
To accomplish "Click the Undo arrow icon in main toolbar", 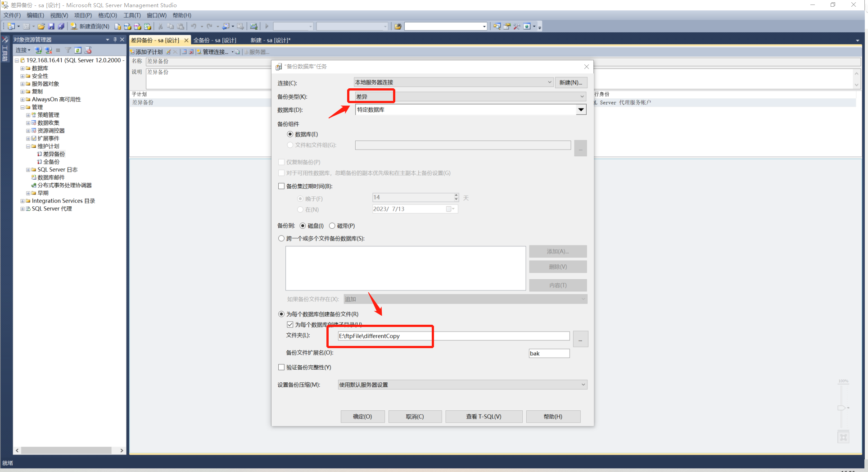I will [x=194, y=26].
